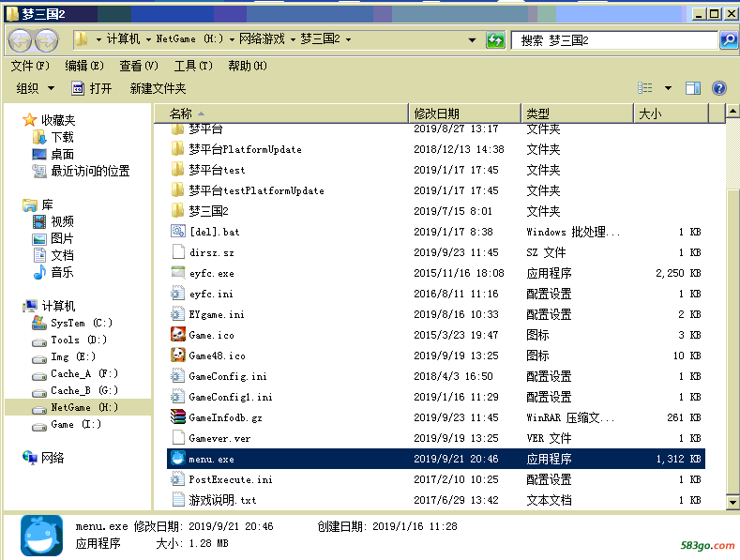Open the 文件(F) menu
Screen dimensions: 740x560
[x=30, y=66]
